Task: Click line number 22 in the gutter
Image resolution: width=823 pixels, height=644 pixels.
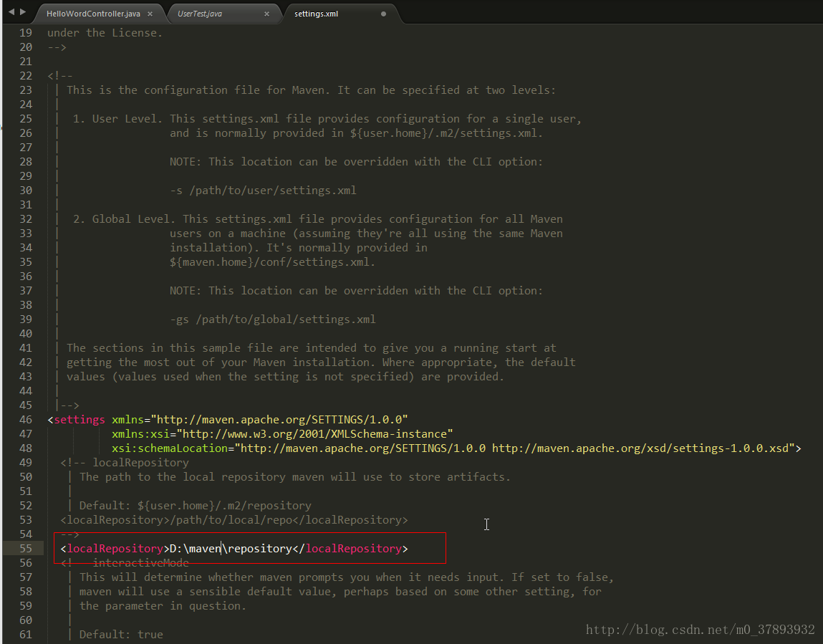Action: click(x=26, y=76)
